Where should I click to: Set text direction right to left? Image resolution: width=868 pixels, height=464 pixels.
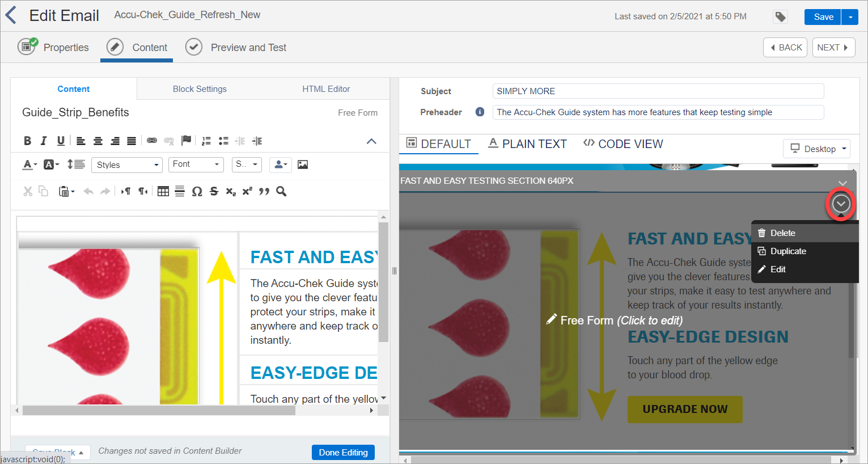tap(143, 191)
